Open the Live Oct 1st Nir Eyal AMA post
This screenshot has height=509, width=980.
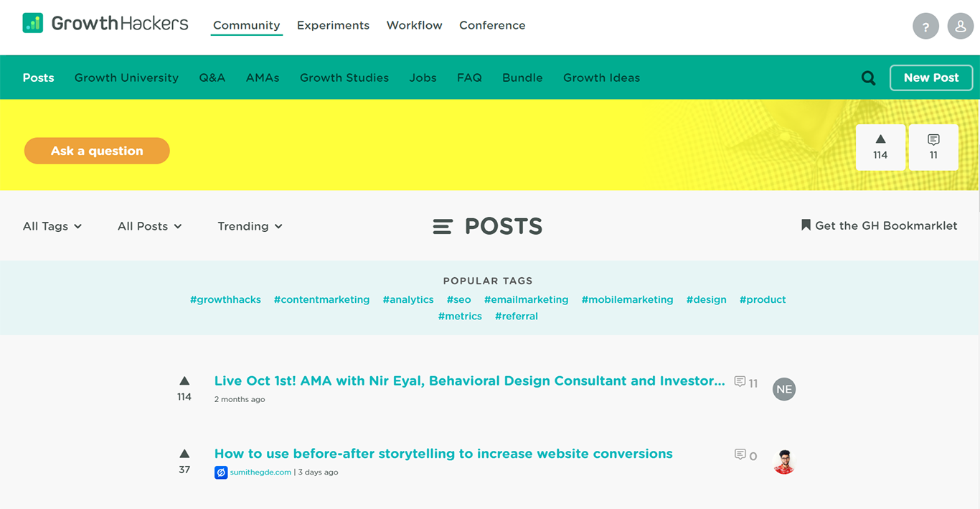click(469, 381)
